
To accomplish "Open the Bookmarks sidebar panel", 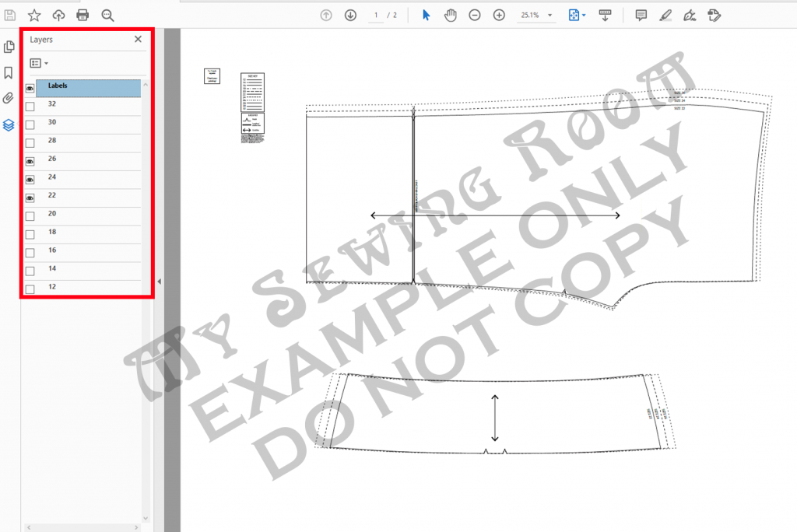I will pyautogui.click(x=9, y=72).
